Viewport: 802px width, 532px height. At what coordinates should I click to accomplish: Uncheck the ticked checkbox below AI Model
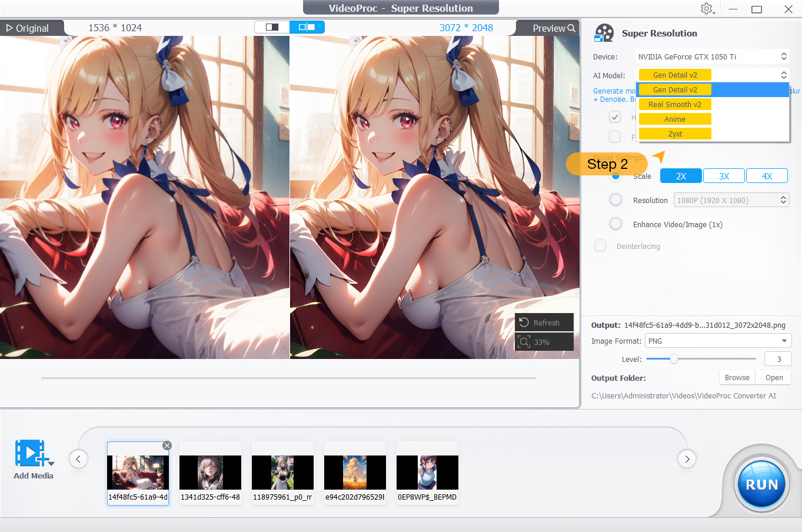(615, 117)
